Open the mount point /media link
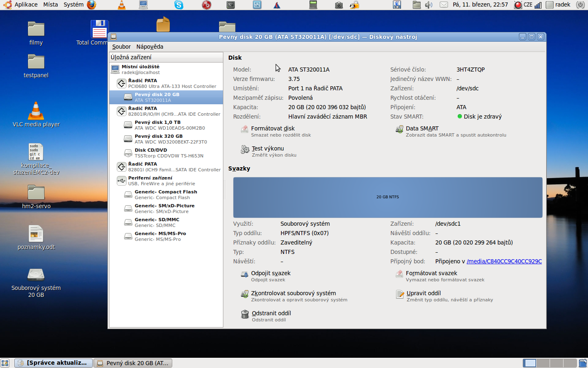Viewport: 588px width, 368px height. coord(504,261)
